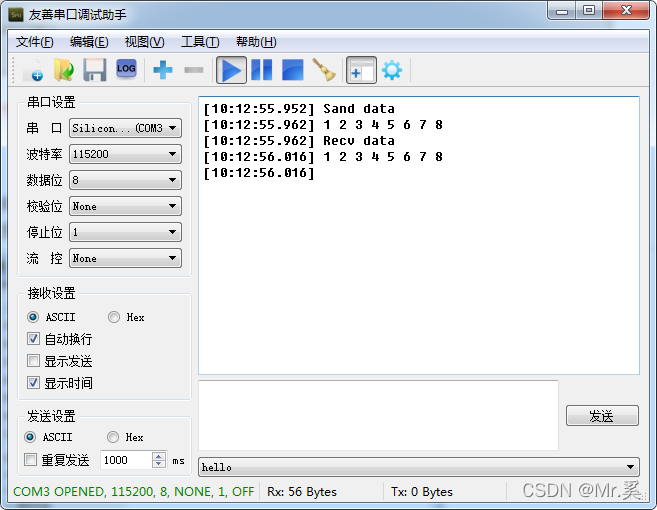Open the parity 校验位 dropdown
Image resolution: width=657 pixels, height=510 pixels.
click(x=125, y=206)
